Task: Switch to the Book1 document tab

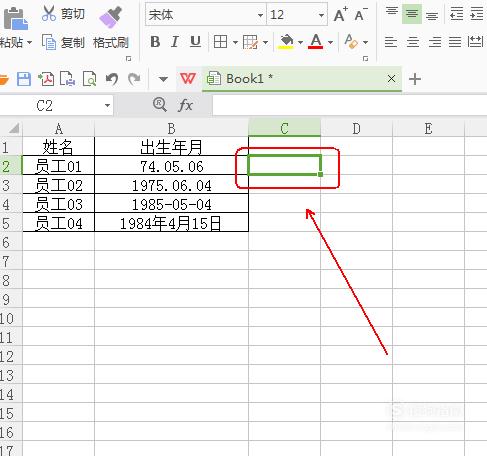Action: click(302, 79)
